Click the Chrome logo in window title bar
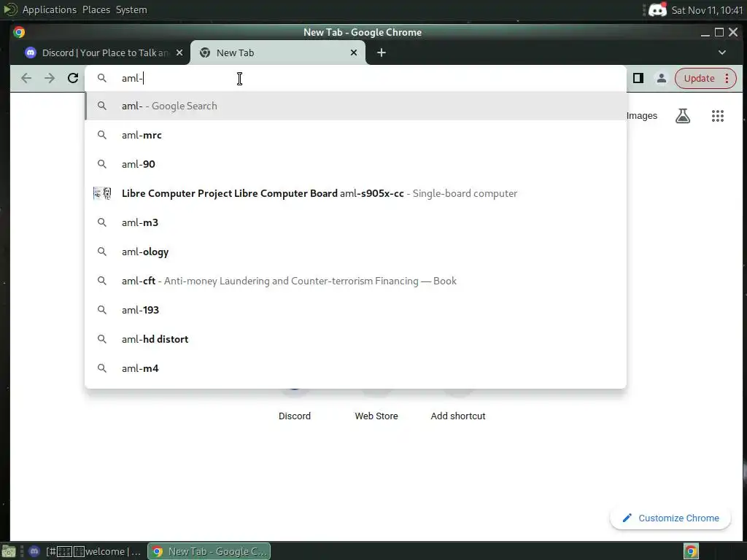Screen dimensions: 747x560 [x=19, y=32]
